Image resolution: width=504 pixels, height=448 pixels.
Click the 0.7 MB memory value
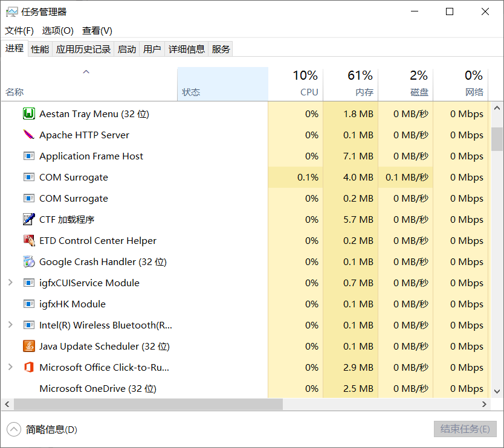click(x=358, y=283)
